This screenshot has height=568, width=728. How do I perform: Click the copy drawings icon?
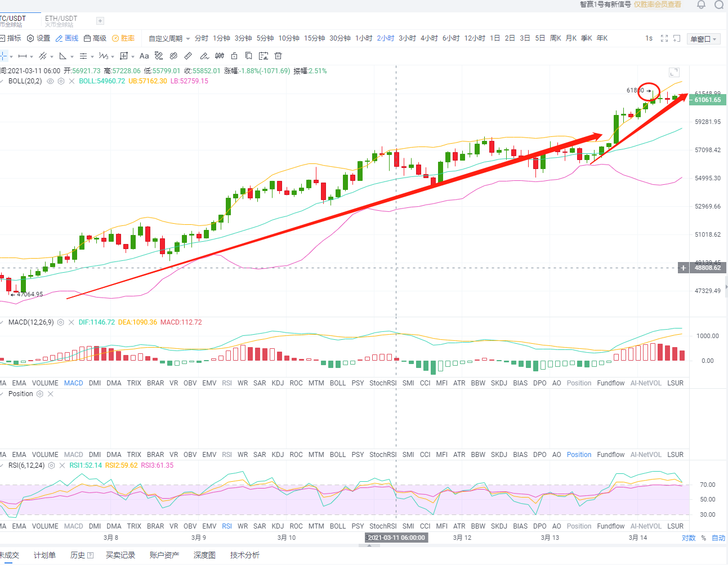pos(248,56)
